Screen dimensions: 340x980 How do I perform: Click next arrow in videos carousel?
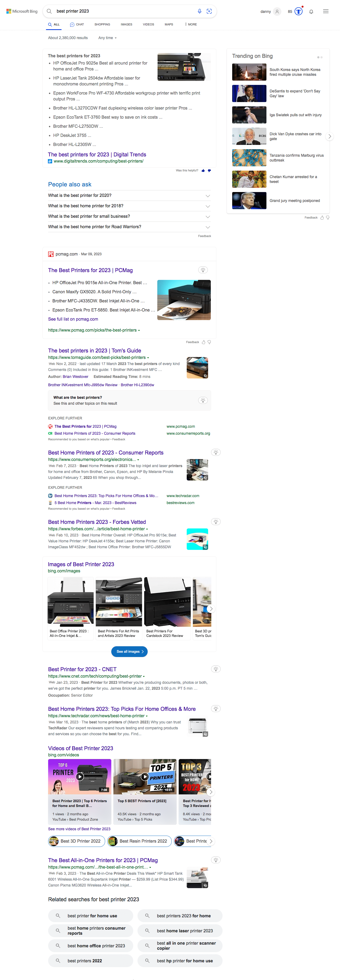(211, 792)
